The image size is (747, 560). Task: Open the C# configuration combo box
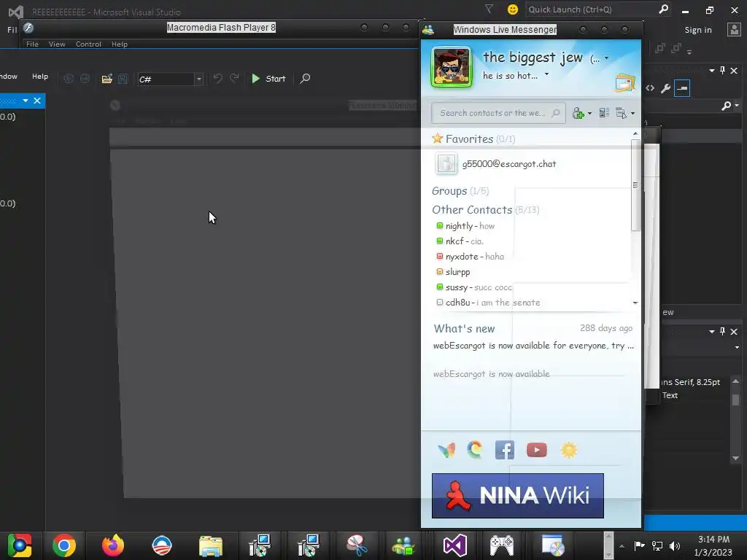click(170, 79)
